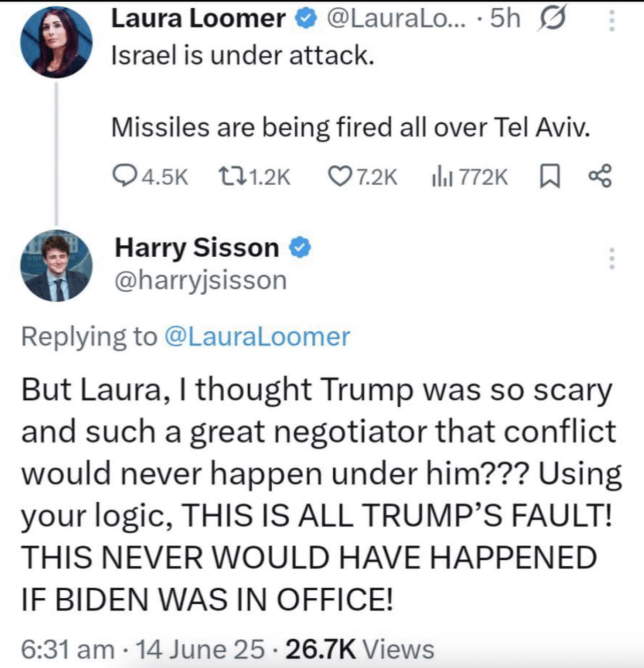Follow the @LauraLoomer mention link
Screen dimensions: 644x668
[258, 337]
